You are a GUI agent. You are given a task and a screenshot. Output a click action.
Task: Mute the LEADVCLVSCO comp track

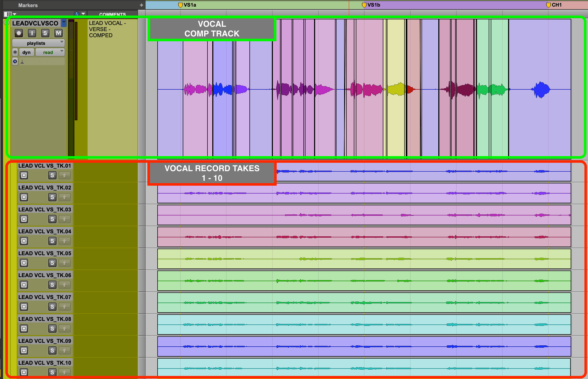(59, 33)
